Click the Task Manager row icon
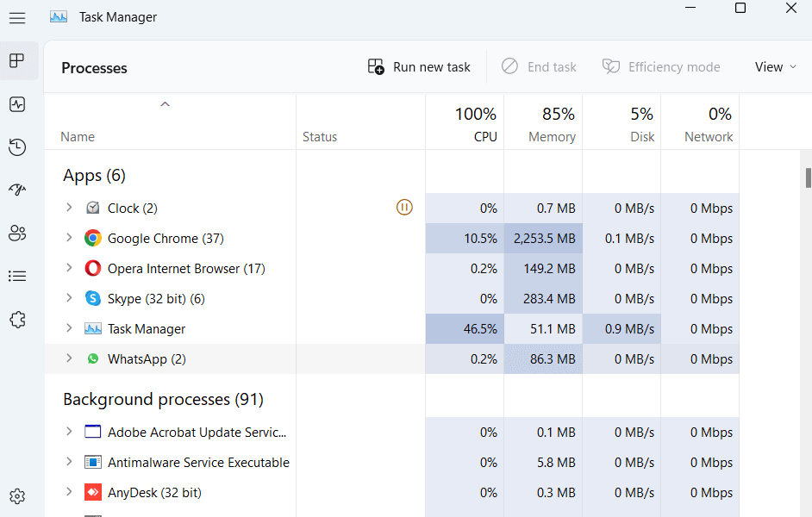The width and height of the screenshot is (812, 517). point(93,328)
